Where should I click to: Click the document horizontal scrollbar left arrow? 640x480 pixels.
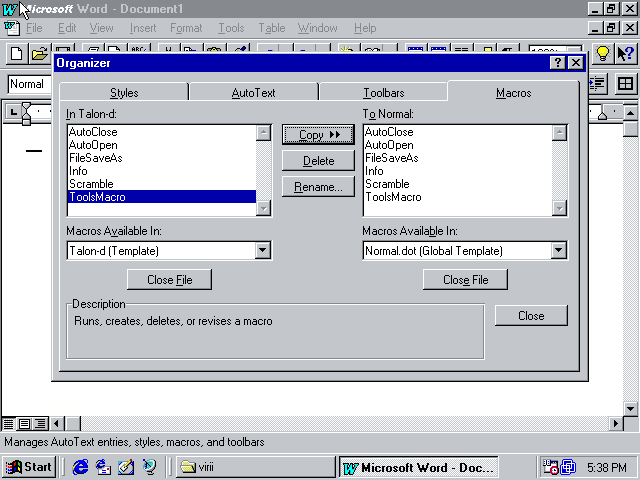[57, 424]
